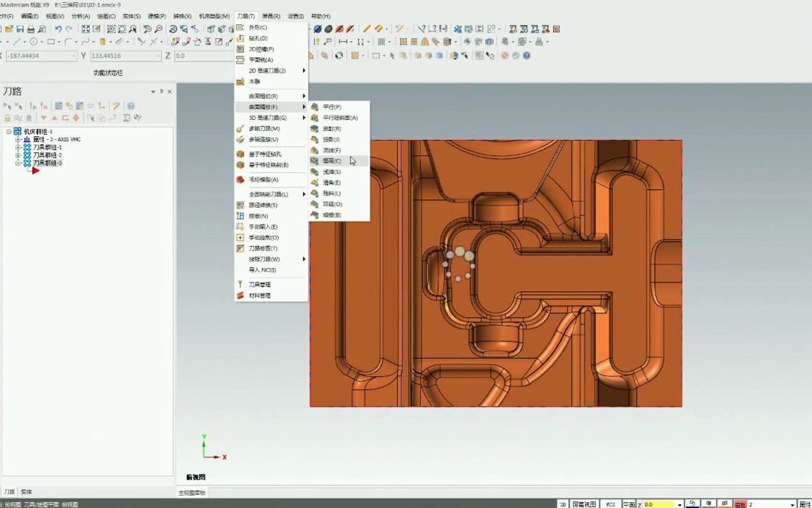Expand the 刀具群组-2 tree node
Viewport: 812px width, 508px height.
point(18,155)
